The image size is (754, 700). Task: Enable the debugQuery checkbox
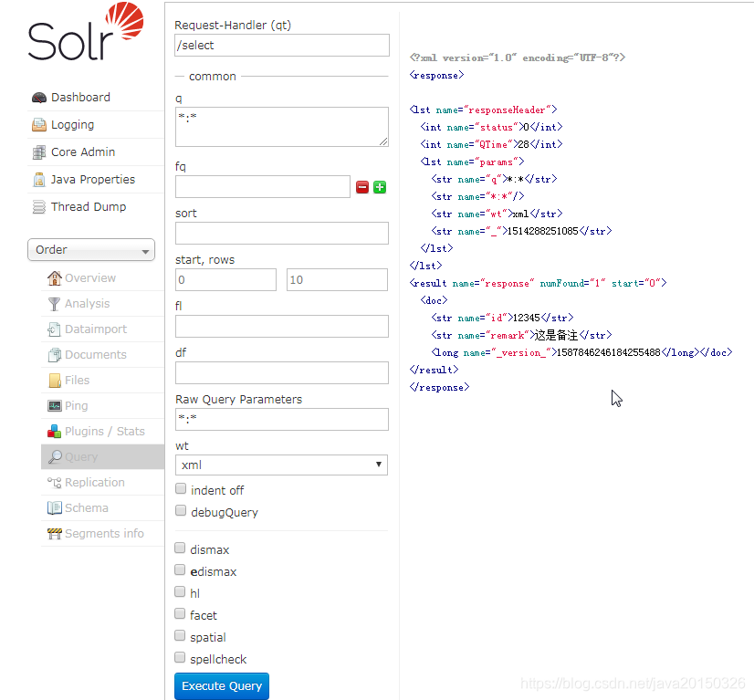point(181,510)
